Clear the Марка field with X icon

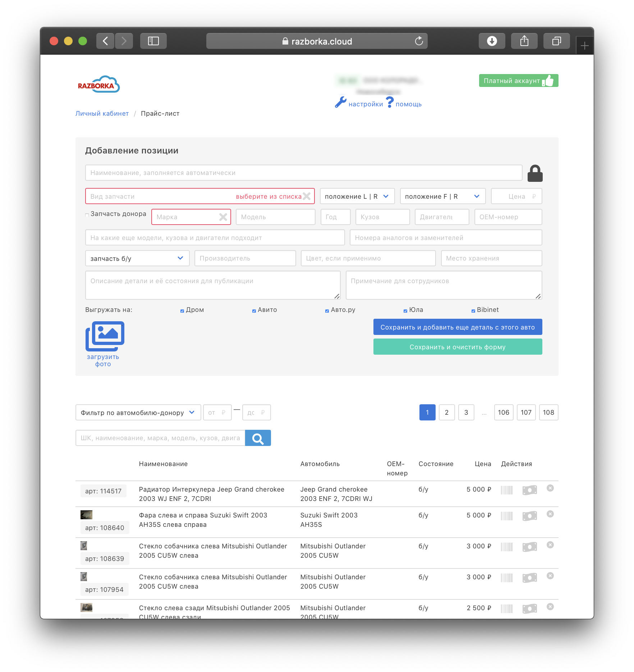coord(223,217)
